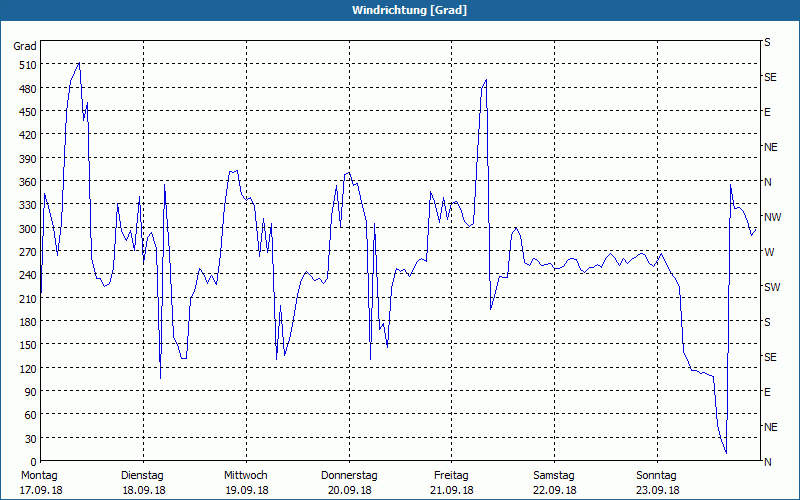Click the "Mittwoch" day label
The height and width of the screenshot is (500, 800).
coord(246,476)
